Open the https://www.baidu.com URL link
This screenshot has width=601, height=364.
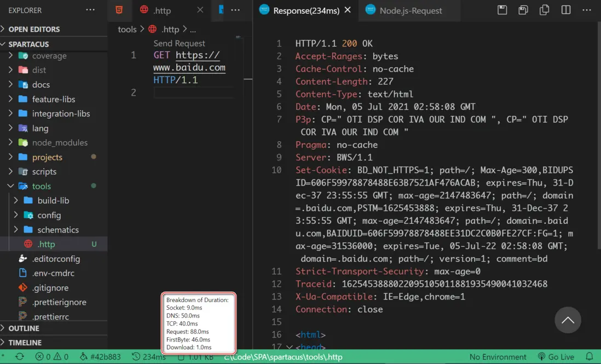(189, 61)
